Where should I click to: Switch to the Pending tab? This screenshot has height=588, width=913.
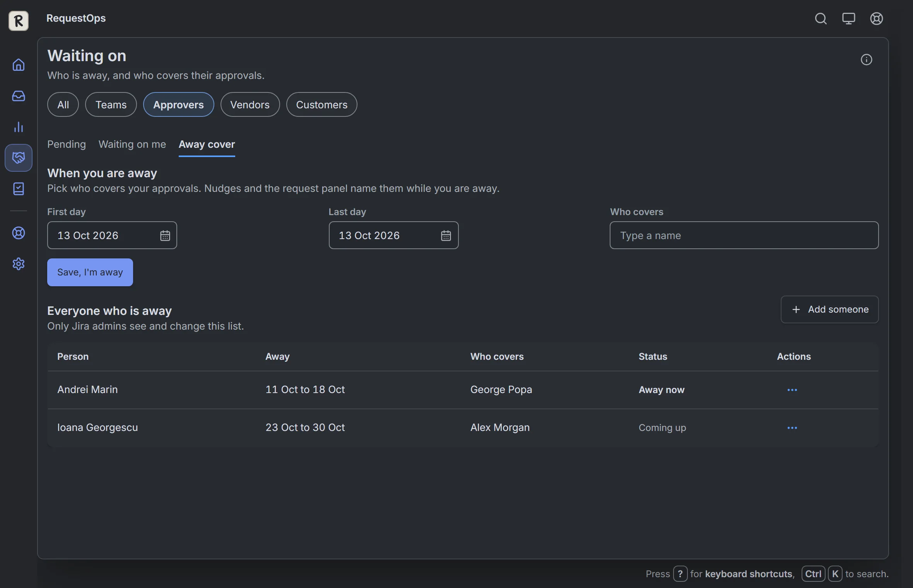(x=67, y=144)
